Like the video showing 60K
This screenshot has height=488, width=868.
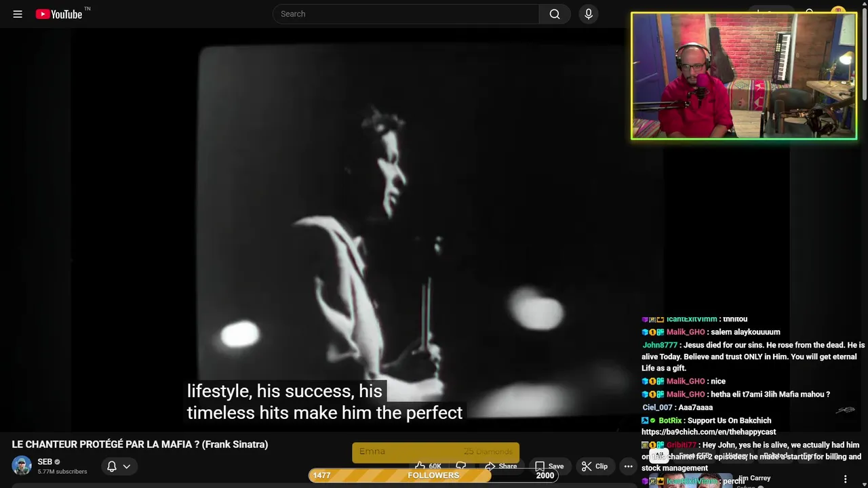pos(428,466)
